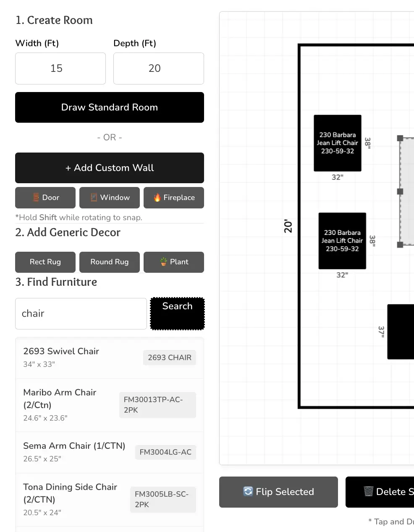Click the 26.5" x 25" dimensions text
Screen dimensions: 414x532
coord(42,459)
